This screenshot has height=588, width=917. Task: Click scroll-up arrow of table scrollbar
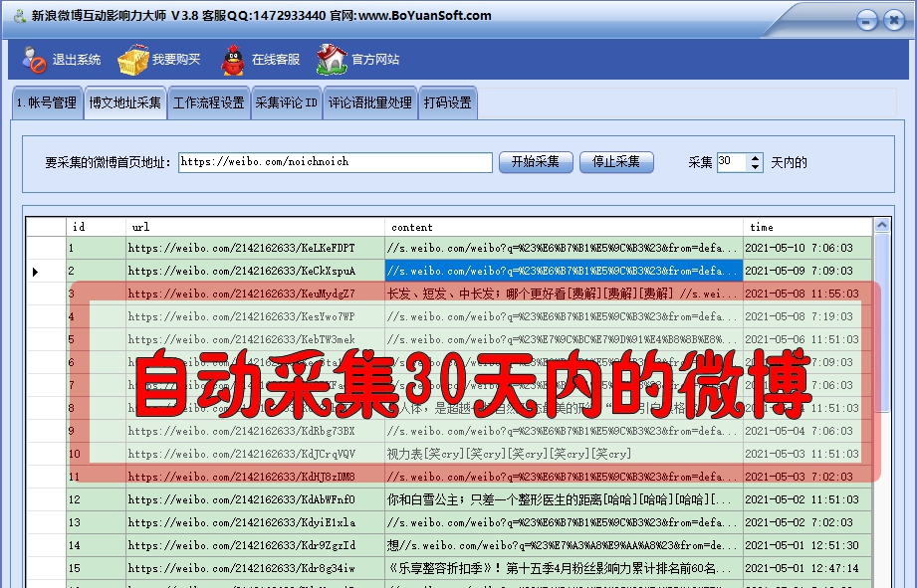pyautogui.click(x=882, y=225)
